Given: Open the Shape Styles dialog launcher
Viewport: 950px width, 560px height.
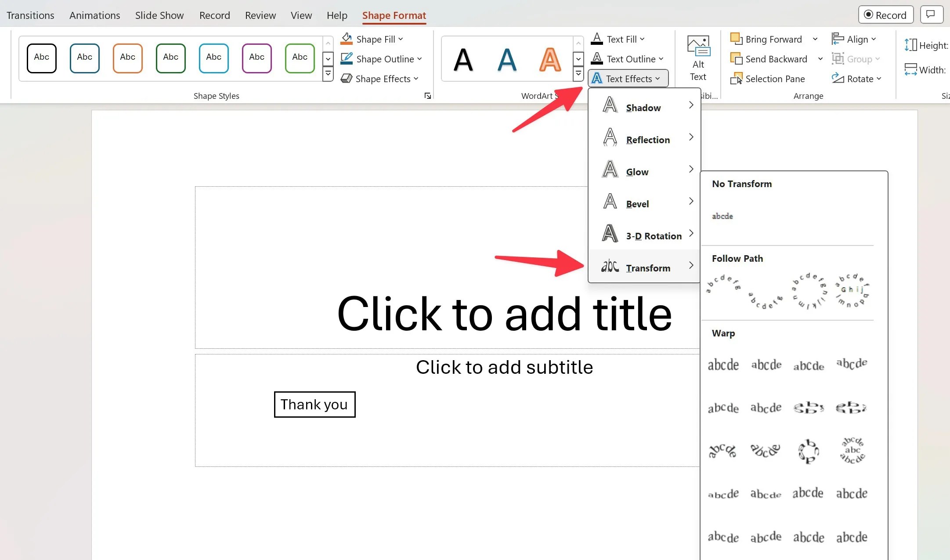Looking at the screenshot, I should pyautogui.click(x=427, y=95).
